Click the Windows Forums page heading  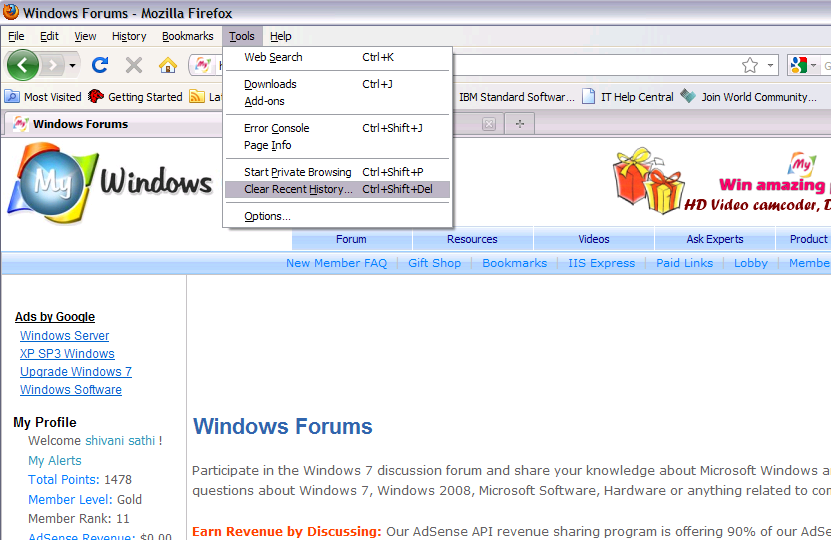[x=282, y=427]
